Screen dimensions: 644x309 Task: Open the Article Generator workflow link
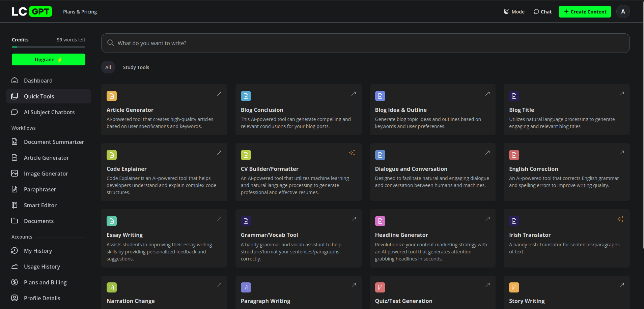(46, 158)
